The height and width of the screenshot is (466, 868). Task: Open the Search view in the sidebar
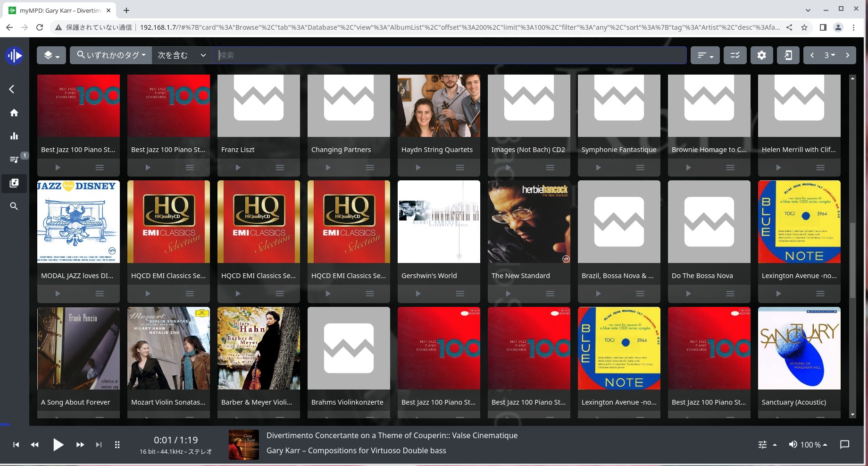point(14,206)
